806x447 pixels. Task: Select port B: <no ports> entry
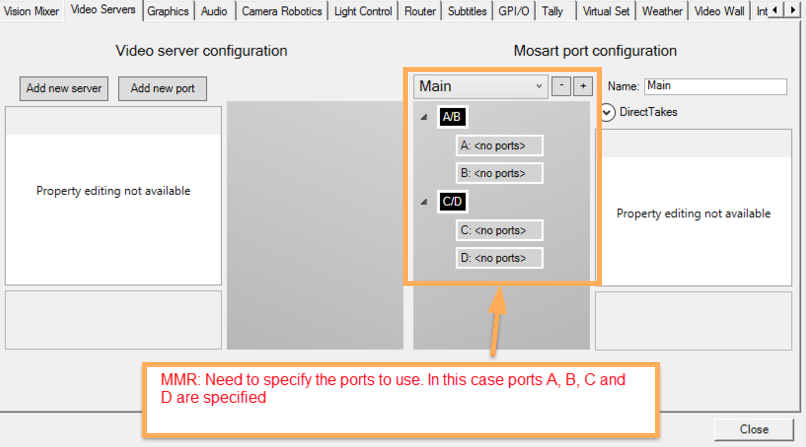pos(499,173)
